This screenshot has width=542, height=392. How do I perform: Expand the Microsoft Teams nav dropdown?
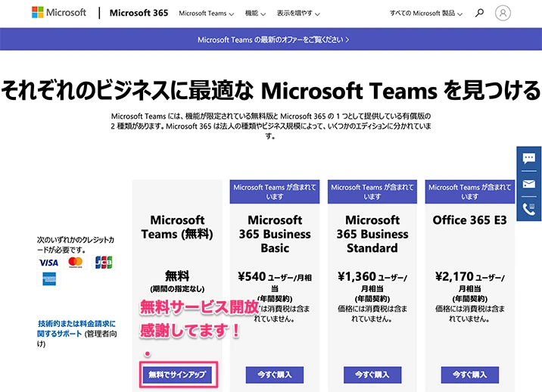click(206, 14)
